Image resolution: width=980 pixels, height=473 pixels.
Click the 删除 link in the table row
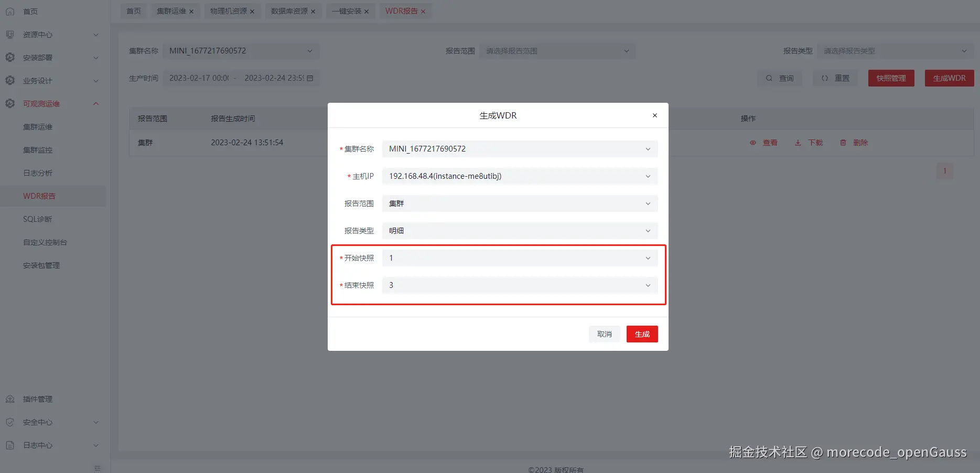coord(860,143)
